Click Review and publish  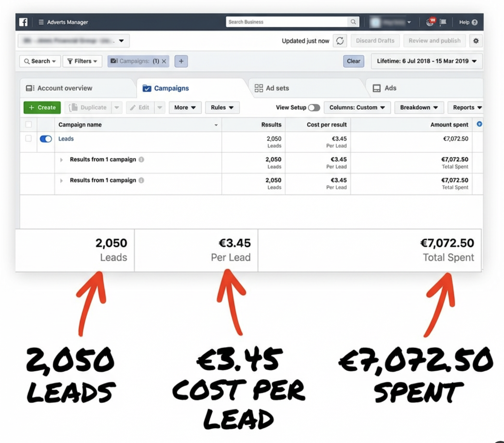click(434, 41)
